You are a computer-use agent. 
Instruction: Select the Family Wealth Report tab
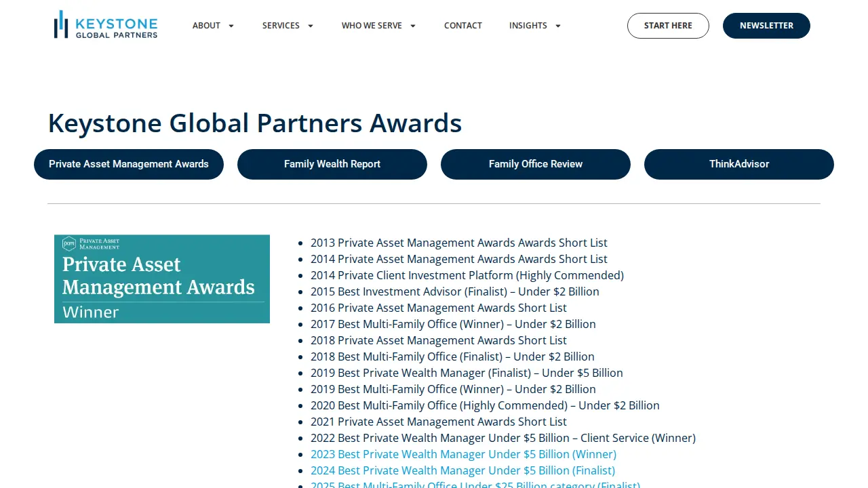point(332,164)
